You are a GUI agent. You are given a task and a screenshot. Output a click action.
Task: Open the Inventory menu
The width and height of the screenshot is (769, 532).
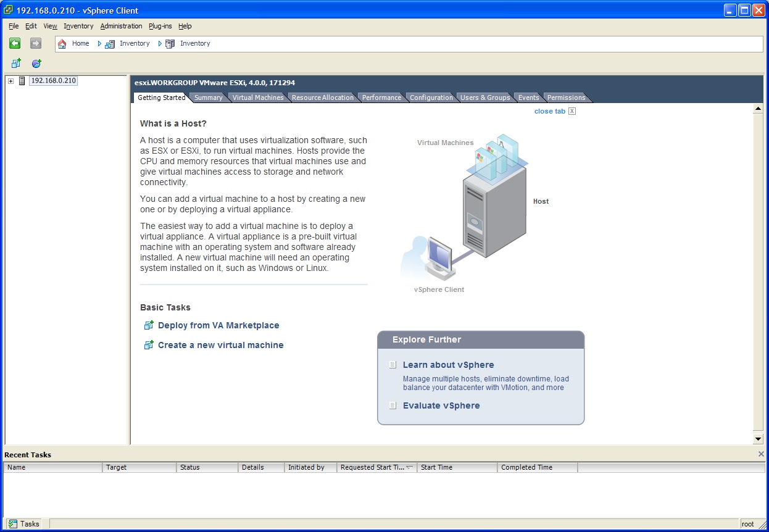coord(78,26)
